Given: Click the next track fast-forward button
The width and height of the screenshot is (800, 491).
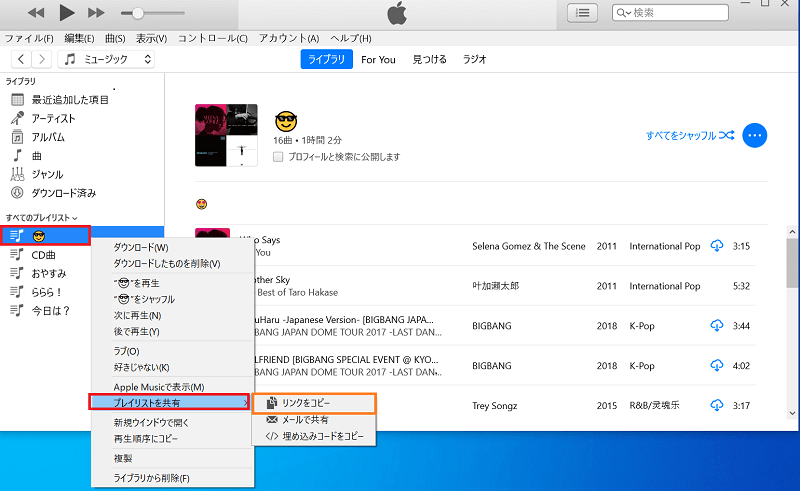Looking at the screenshot, I should click(x=96, y=13).
